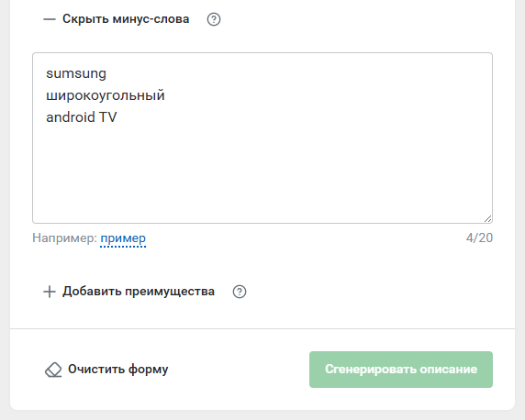Place cursor in the android TV line
The height and width of the screenshot is (420, 525).
click(x=82, y=117)
